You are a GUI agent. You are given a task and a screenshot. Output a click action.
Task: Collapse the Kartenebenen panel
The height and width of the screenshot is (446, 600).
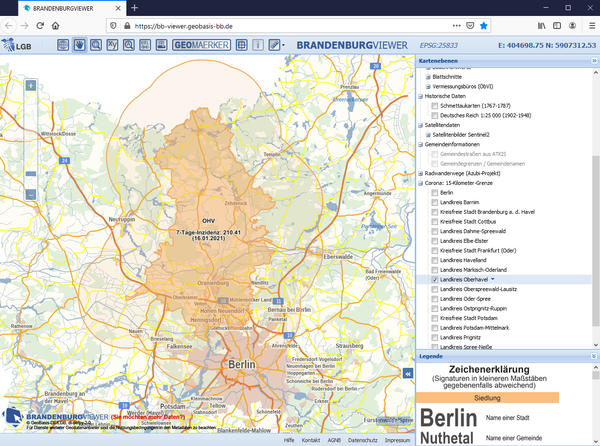594,61
